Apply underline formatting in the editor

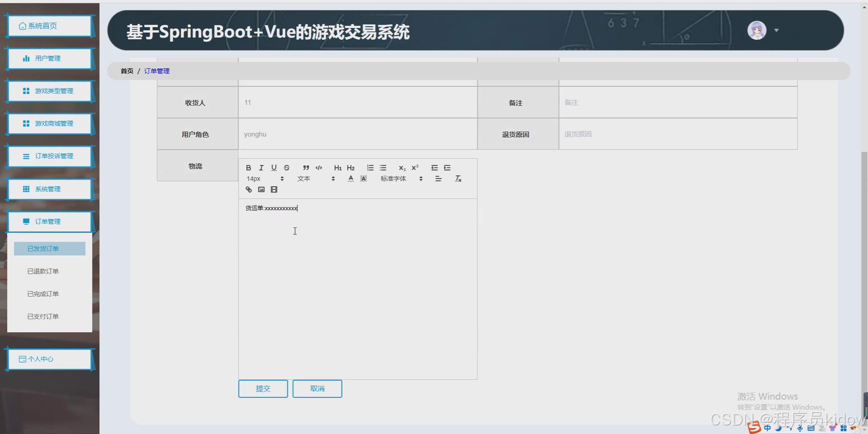click(274, 168)
